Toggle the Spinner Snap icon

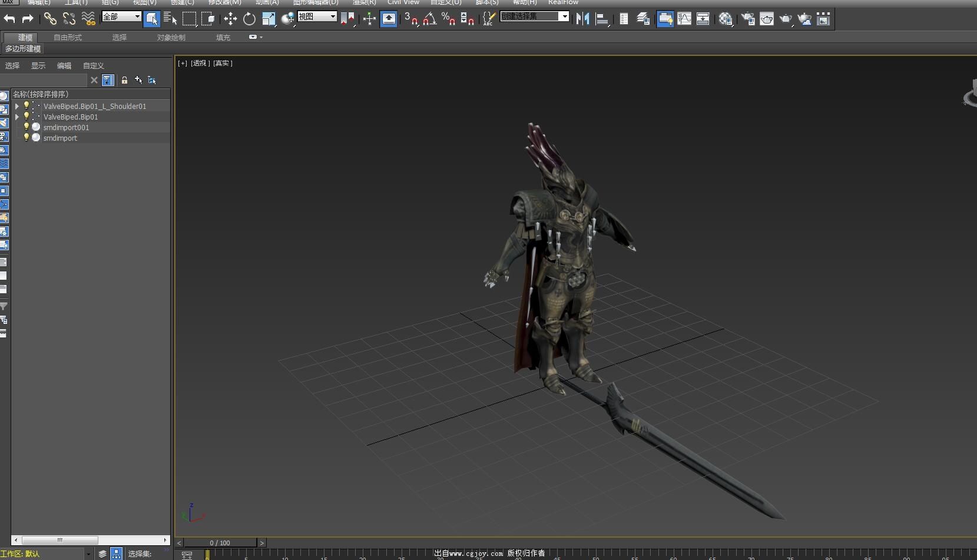(x=468, y=19)
